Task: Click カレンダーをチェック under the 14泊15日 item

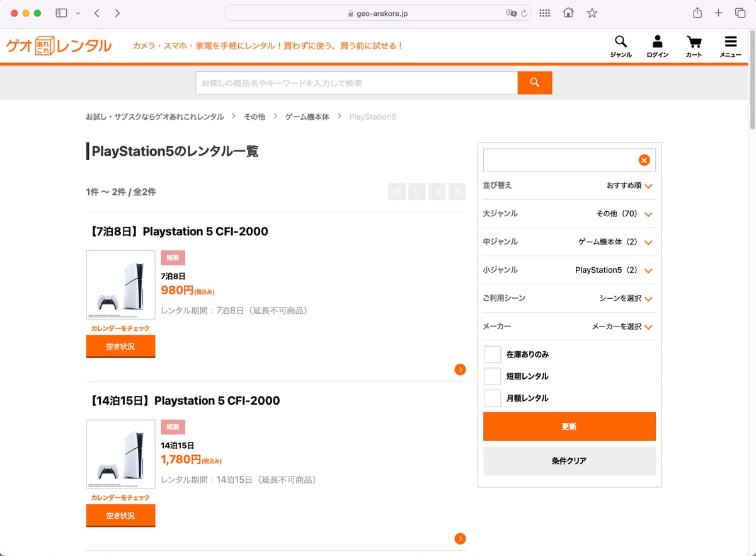Action: coord(120,497)
